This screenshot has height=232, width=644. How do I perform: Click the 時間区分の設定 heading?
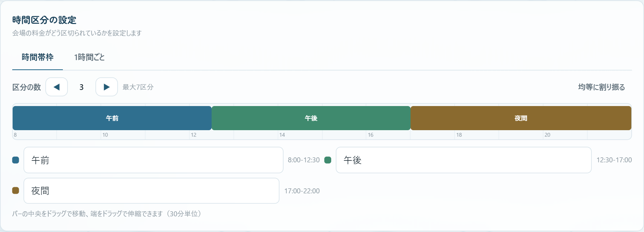(44, 20)
